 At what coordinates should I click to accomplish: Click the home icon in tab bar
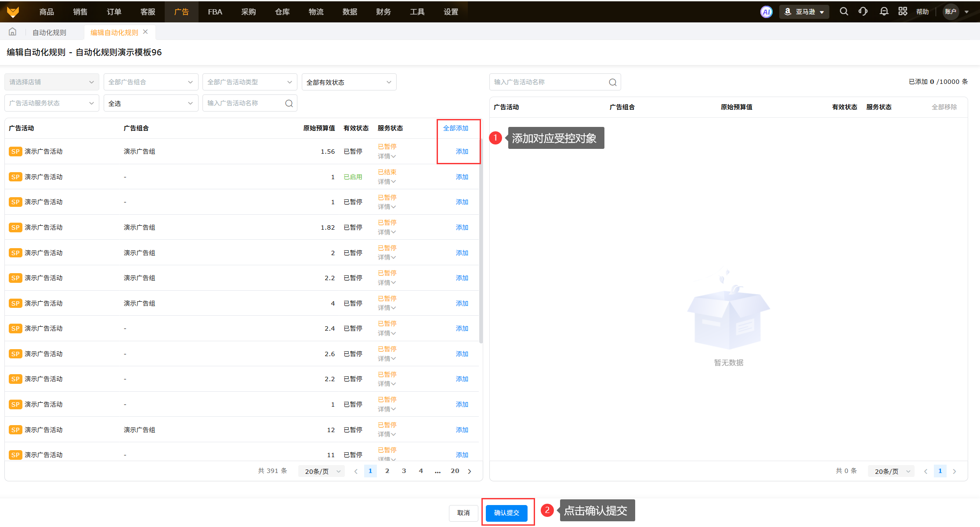pos(13,32)
